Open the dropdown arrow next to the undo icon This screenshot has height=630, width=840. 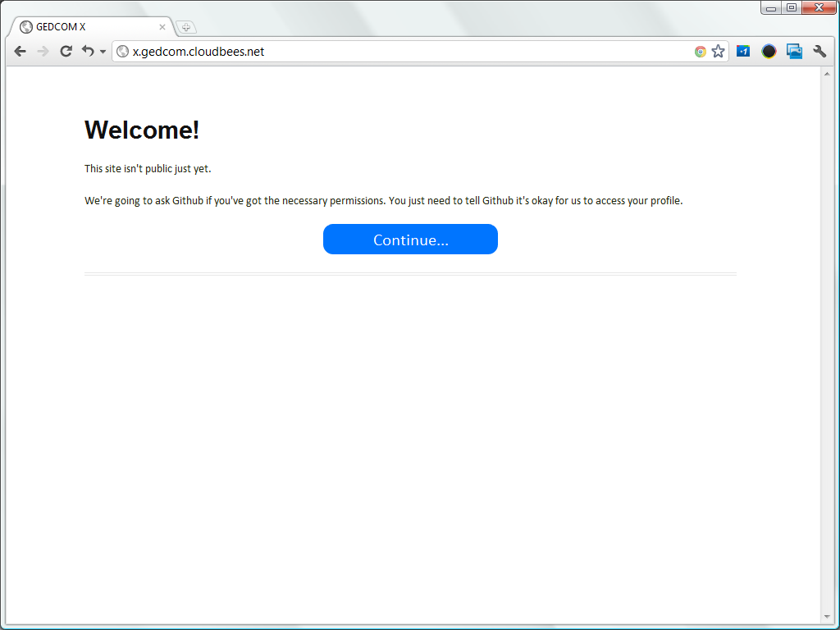coord(103,52)
